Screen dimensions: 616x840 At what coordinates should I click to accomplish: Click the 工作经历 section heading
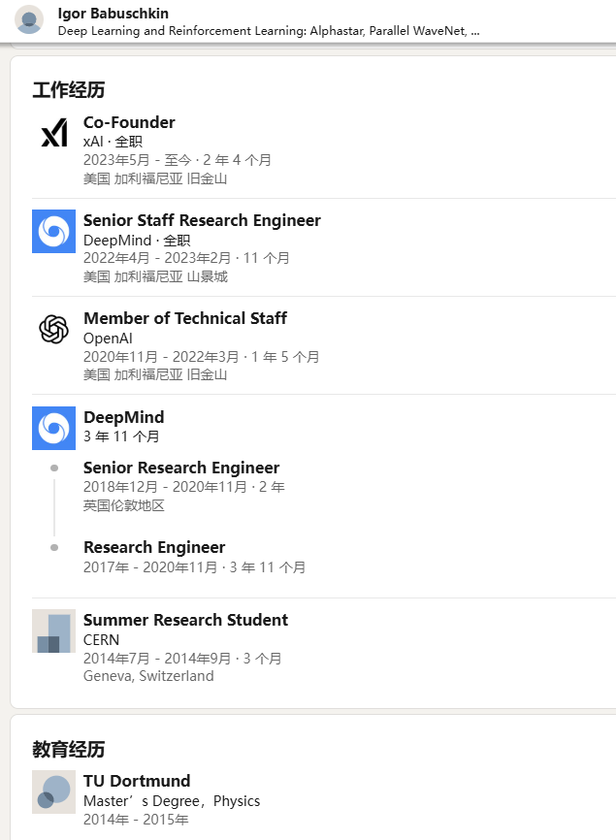(68, 90)
